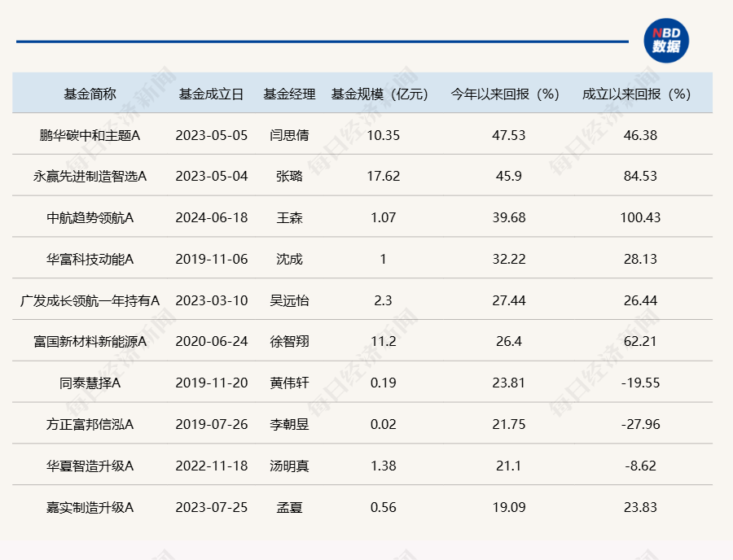The width and height of the screenshot is (733, 560).
Task: Select fund name 富国新材料新能源A
Action: pyautogui.click(x=90, y=341)
